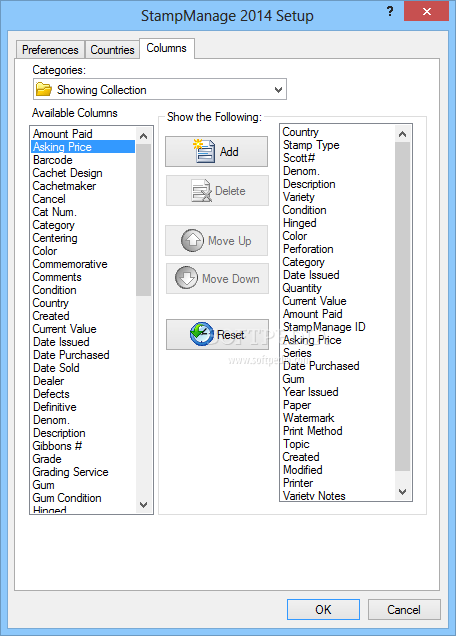Screen dimensions: 456x636
Task: Select Centering in Available Columns
Action: [x=83, y=238]
